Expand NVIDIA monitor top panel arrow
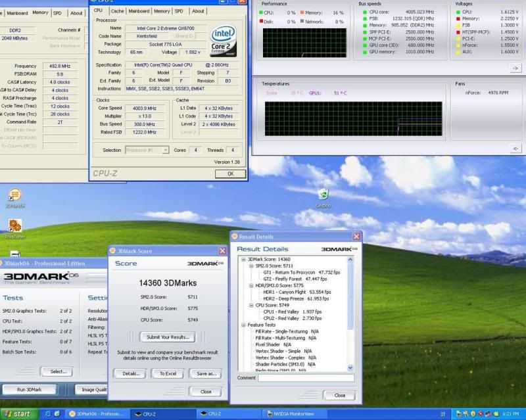Screen dimensions: 526x420 click(x=515, y=68)
